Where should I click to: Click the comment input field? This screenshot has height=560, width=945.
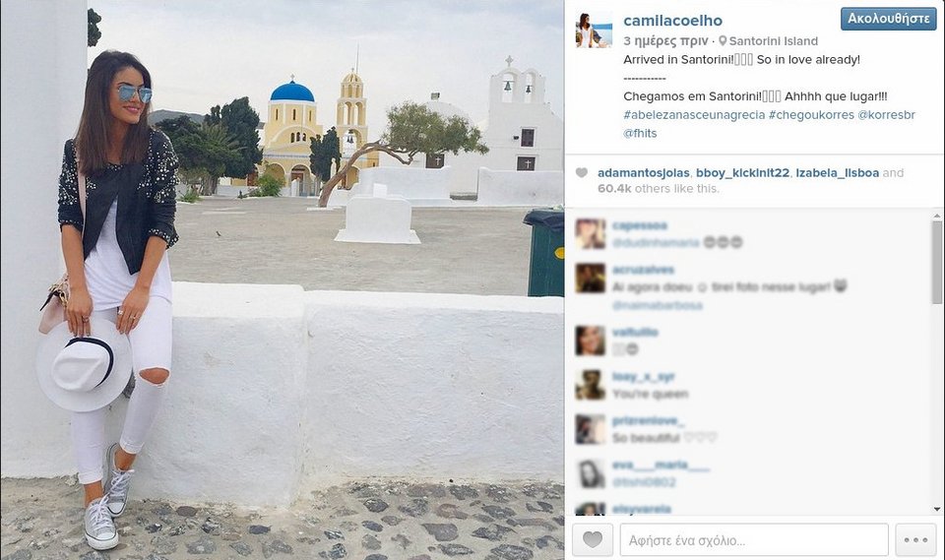[x=754, y=539]
